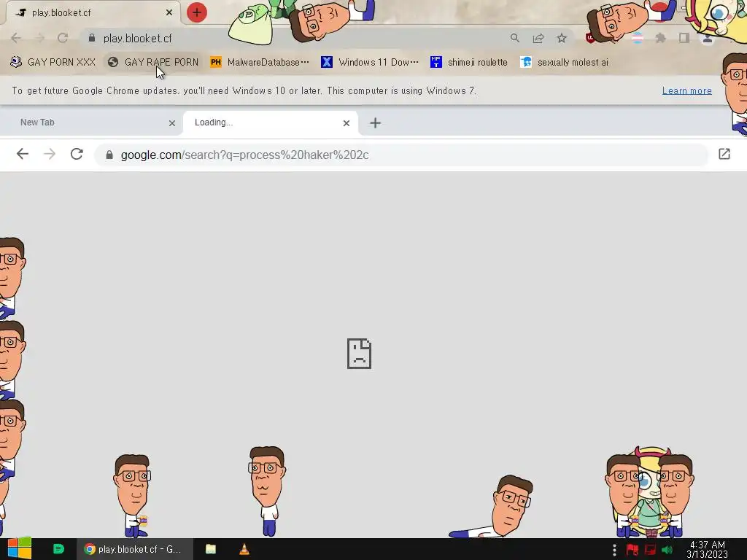Open the clock showing 4:37 AM
Screen dimensions: 747x560
[708, 550]
